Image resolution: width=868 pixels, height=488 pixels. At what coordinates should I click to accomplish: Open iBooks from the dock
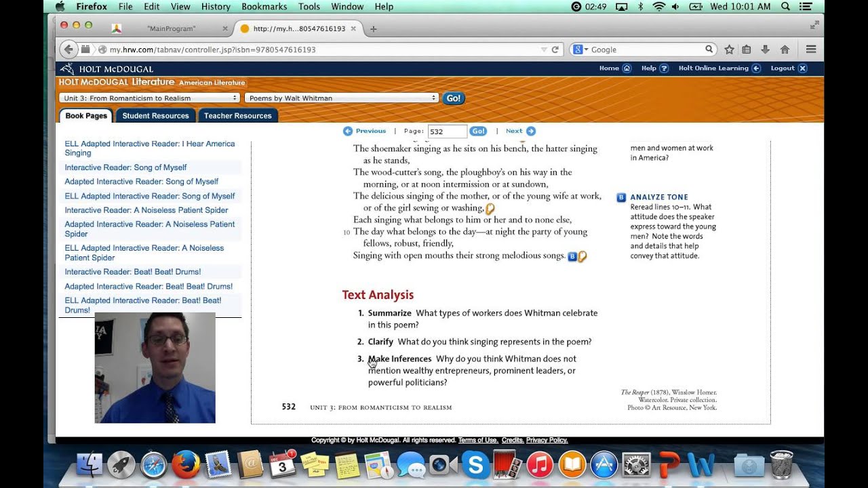[x=572, y=465]
